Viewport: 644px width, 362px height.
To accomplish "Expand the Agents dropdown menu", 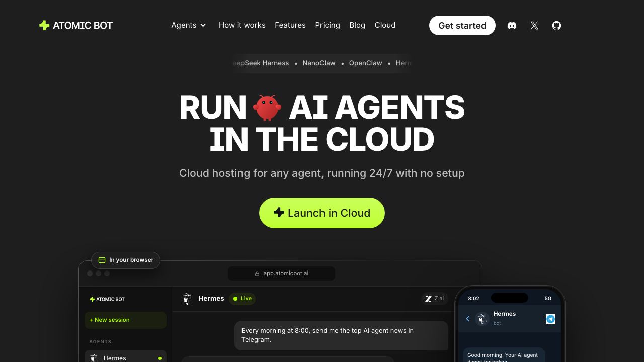I will pos(189,25).
